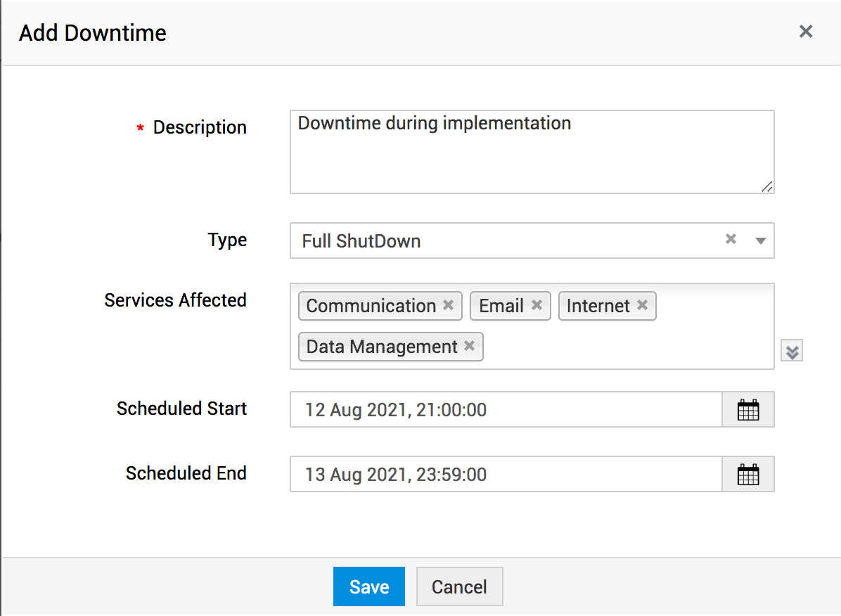Remove the Email service tag
The height and width of the screenshot is (616, 841).
tap(537, 305)
